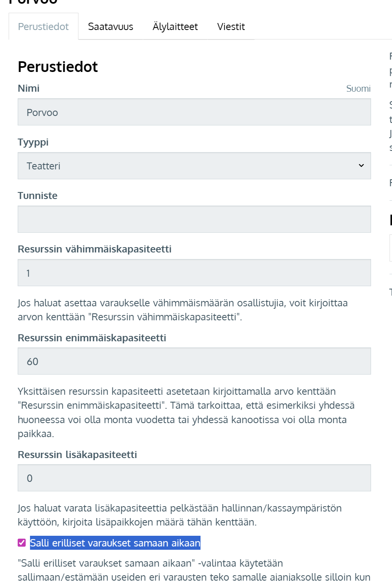Click the bold Resurssin lisäkapasiteetti field label

77,455
